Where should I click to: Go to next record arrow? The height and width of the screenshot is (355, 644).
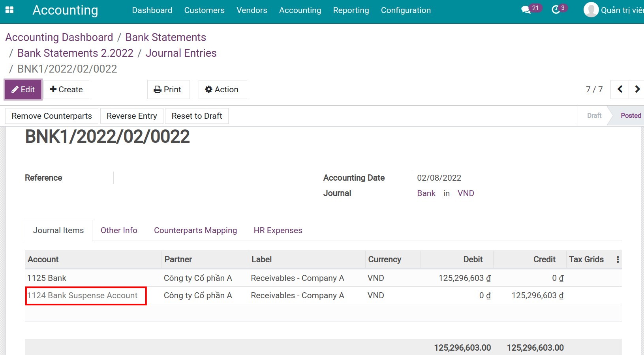coord(637,90)
